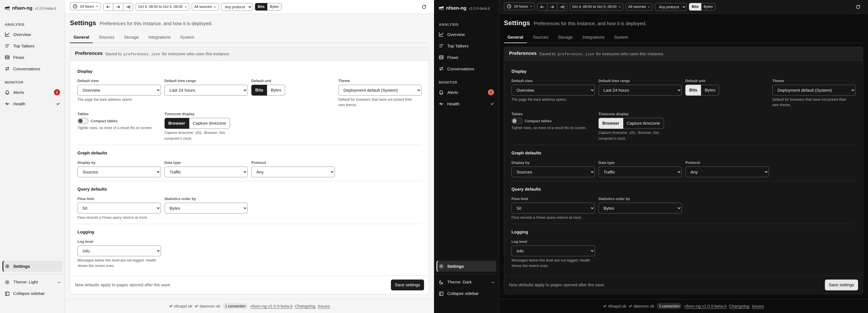Choose Capture timezone option in dark panel

coord(643,123)
